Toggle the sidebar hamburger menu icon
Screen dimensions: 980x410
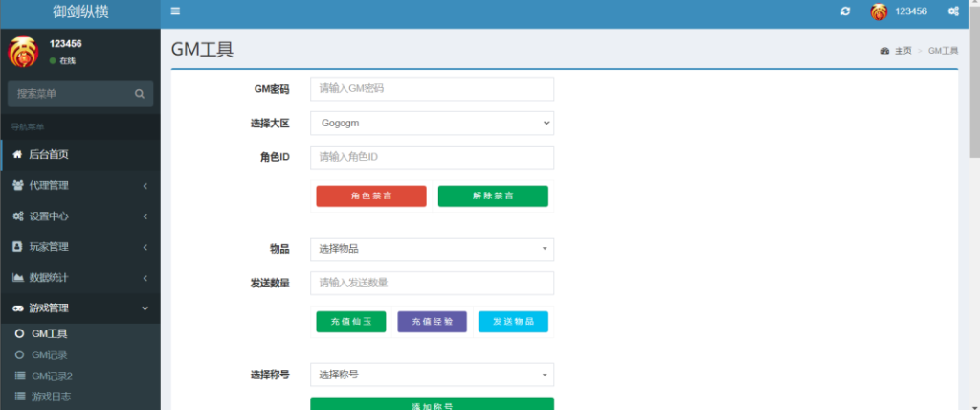[175, 11]
